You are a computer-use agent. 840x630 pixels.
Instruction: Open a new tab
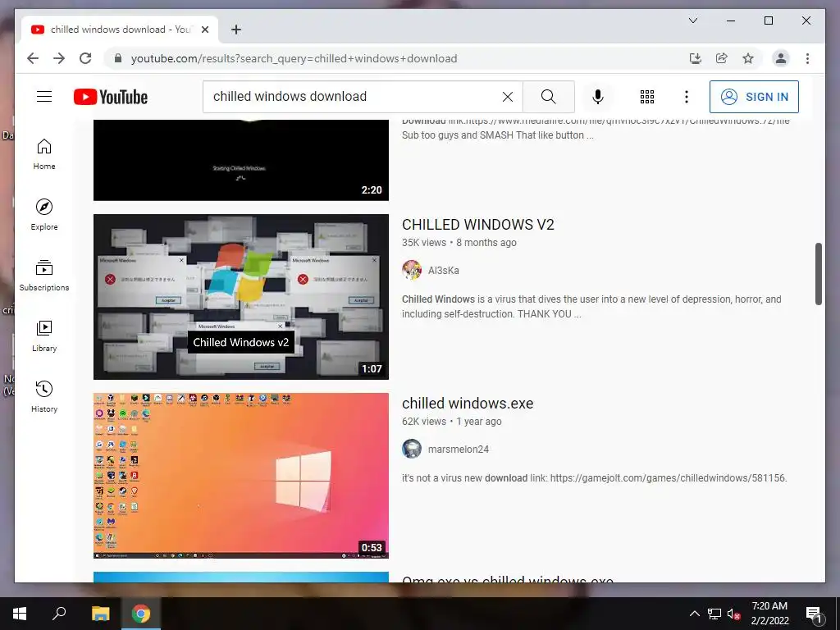click(x=236, y=30)
